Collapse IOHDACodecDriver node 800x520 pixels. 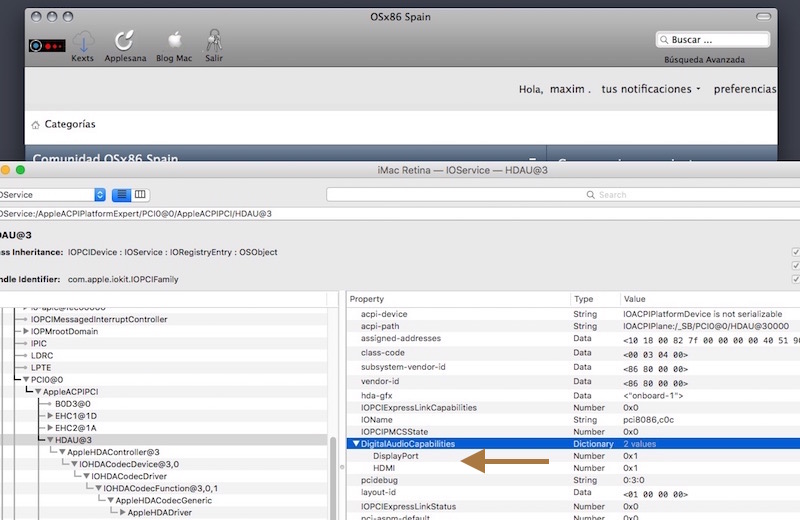pos(87,476)
